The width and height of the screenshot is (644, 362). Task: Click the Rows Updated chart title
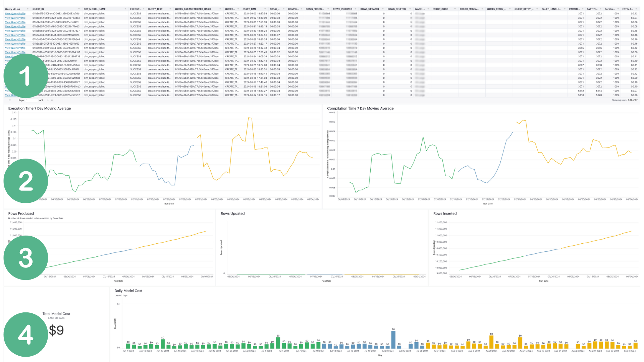[233, 214]
